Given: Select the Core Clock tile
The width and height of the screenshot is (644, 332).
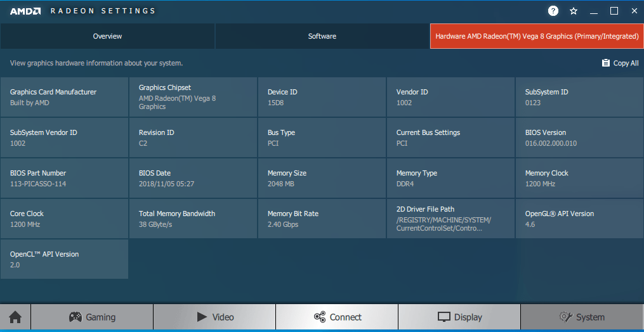Looking at the screenshot, I should coord(65,219).
